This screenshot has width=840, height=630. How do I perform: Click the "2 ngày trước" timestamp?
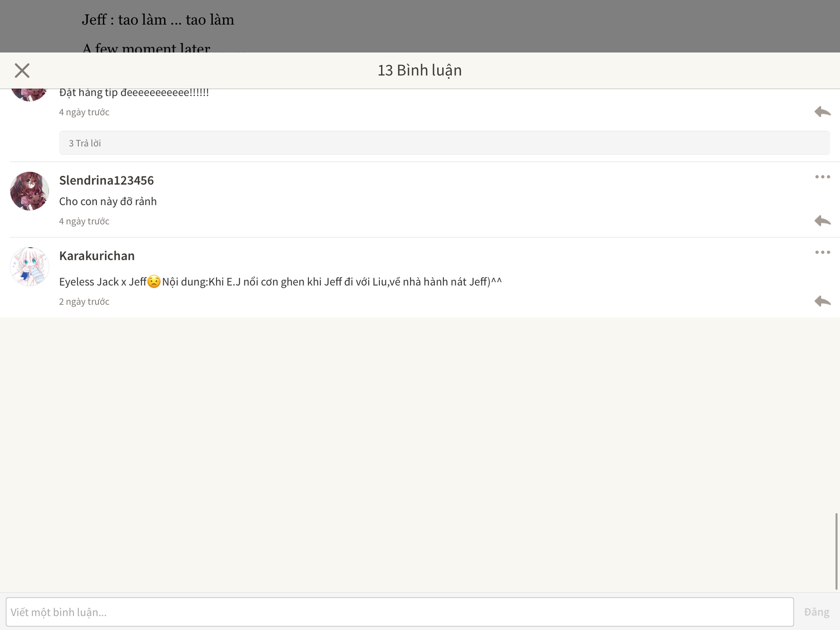[x=84, y=301]
